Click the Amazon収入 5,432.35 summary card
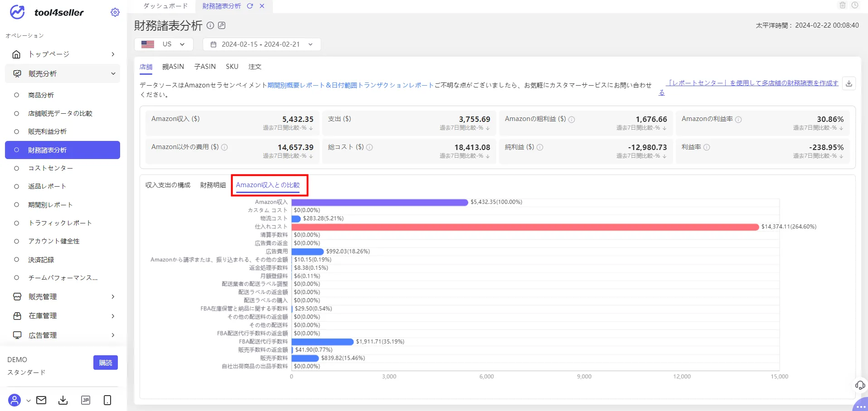This screenshot has height=411, width=868. [233, 123]
